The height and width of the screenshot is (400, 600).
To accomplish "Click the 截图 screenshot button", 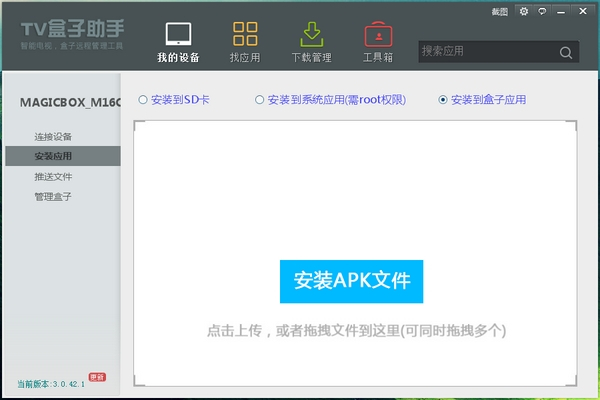I will (499, 12).
